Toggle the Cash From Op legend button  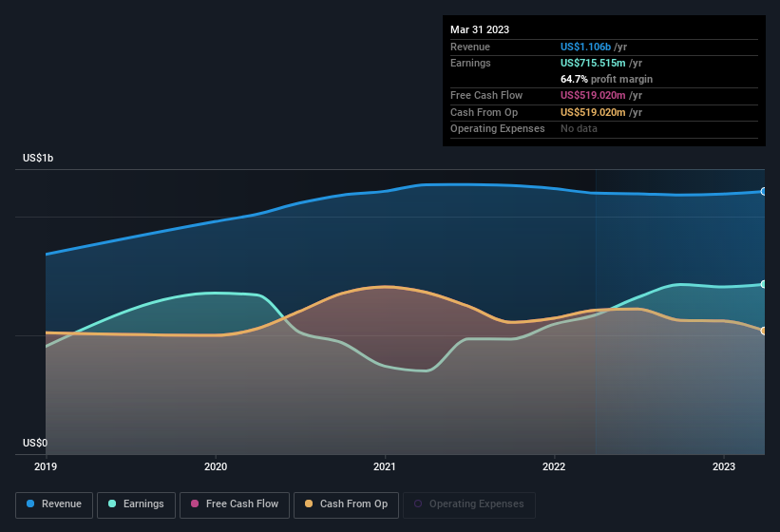point(346,504)
